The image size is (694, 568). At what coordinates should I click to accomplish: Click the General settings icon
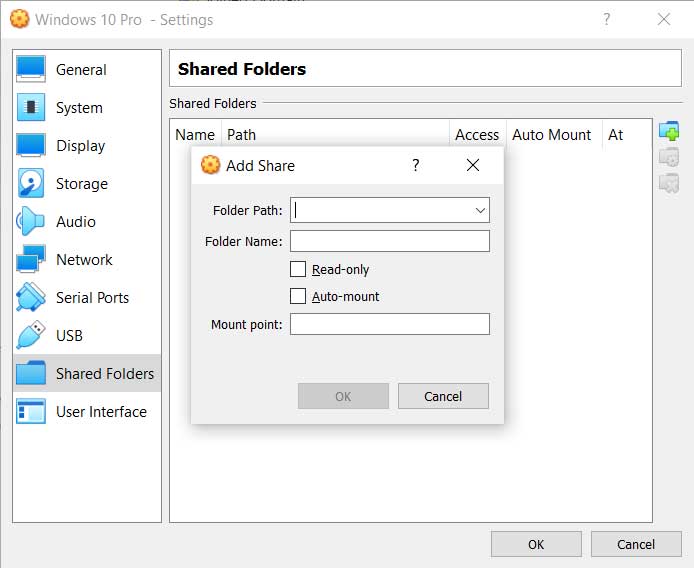[x=31, y=69]
